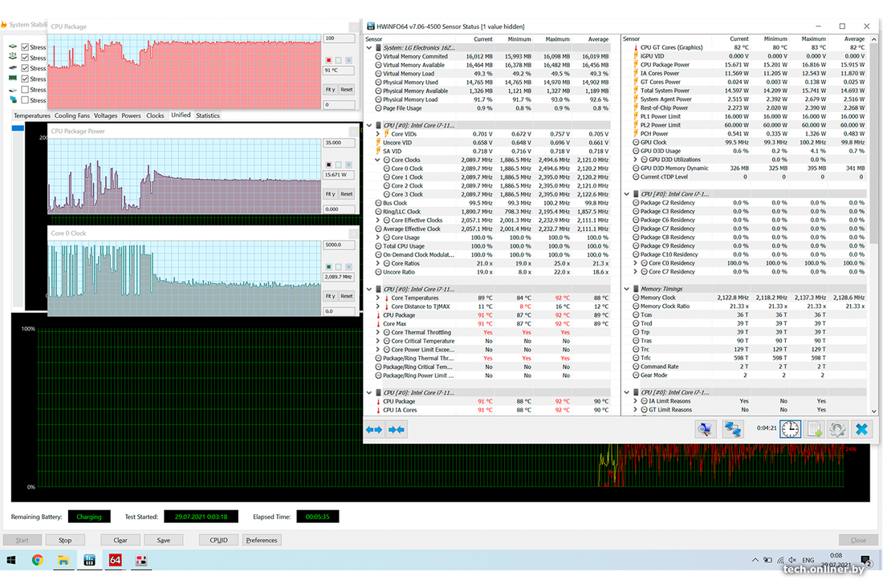Click the expand columns arrows icon in HWiNFO
This screenshot has height=588, width=883.
tap(374, 430)
